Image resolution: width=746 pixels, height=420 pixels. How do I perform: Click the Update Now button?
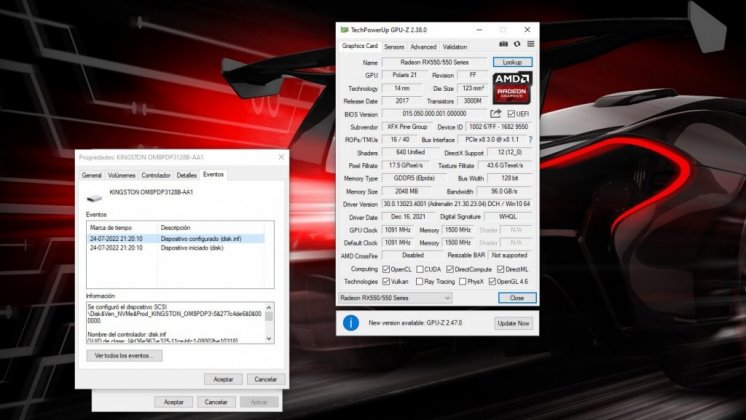click(513, 323)
